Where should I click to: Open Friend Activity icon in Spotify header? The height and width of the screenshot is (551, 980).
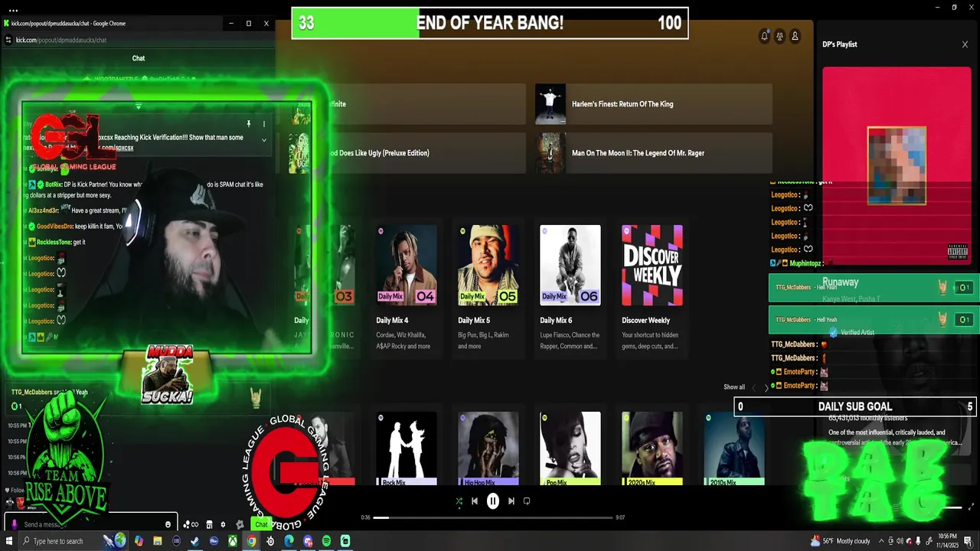click(x=779, y=36)
